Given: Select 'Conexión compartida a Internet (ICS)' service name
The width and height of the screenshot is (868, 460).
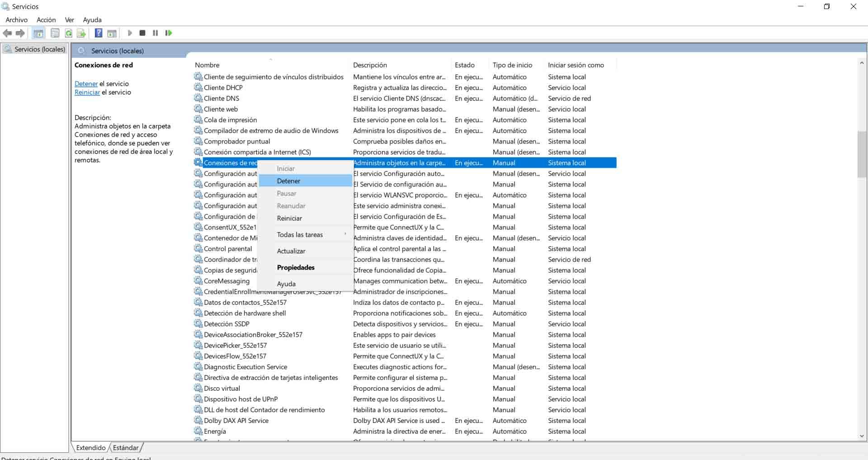Looking at the screenshot, I should coord(257,152).
